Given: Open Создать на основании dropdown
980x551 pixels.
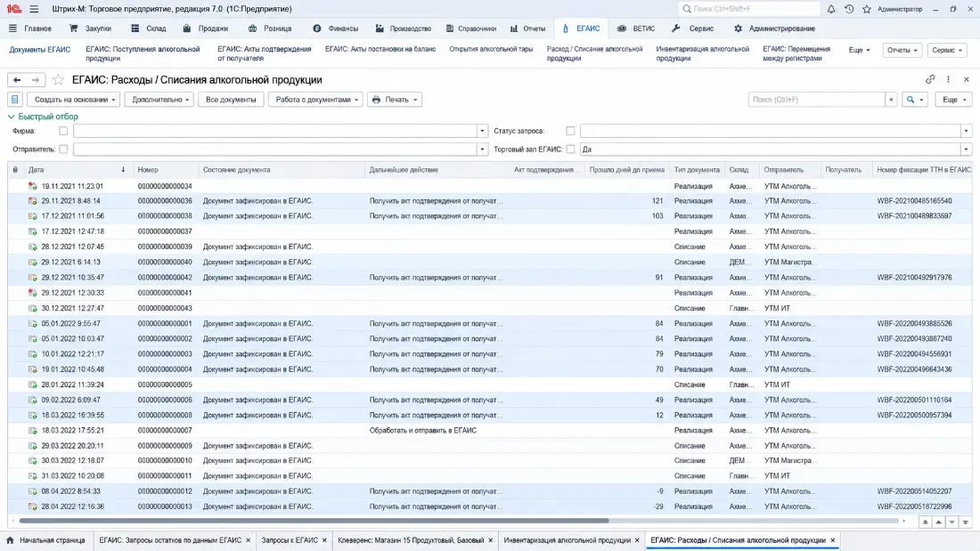Looking at the screenshot, I should click(x=74, y=100).
